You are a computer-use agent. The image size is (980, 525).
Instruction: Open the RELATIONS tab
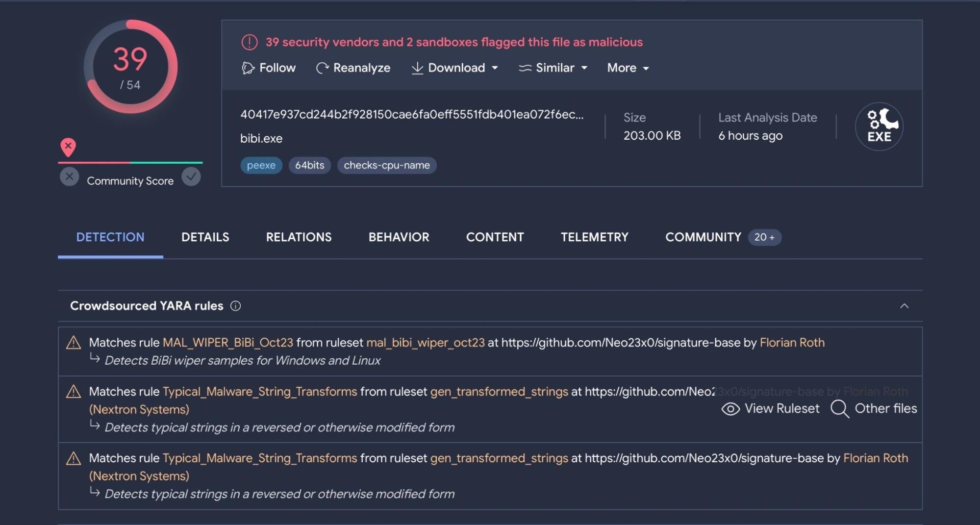coord(299,237)
